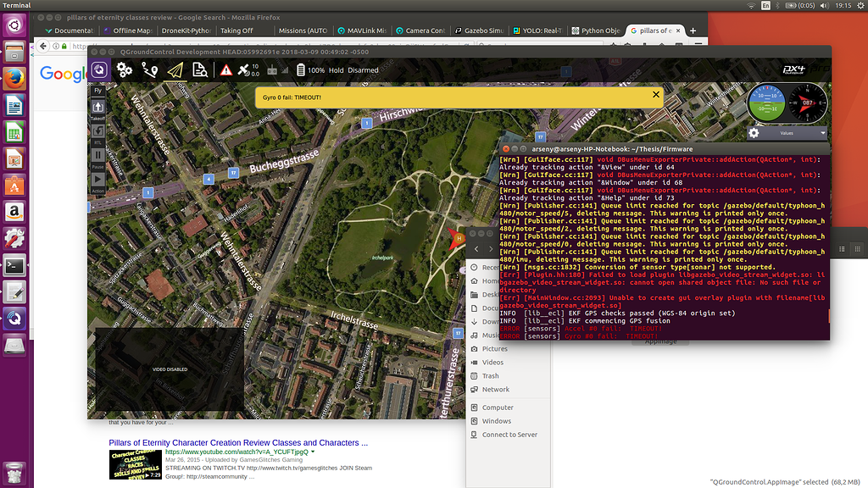Open the system volume indicator

coord(824,5)
